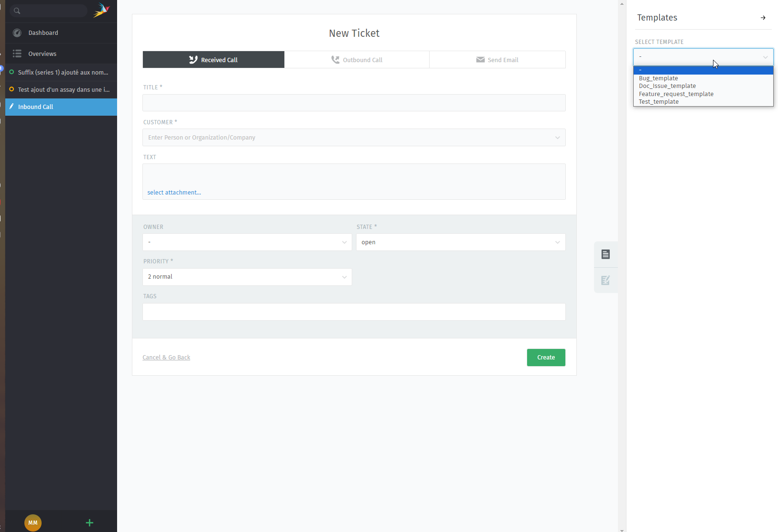The width and height of the screenshot is (778, 532).
Task: Click the Tags input field
Action: point(354,312)
